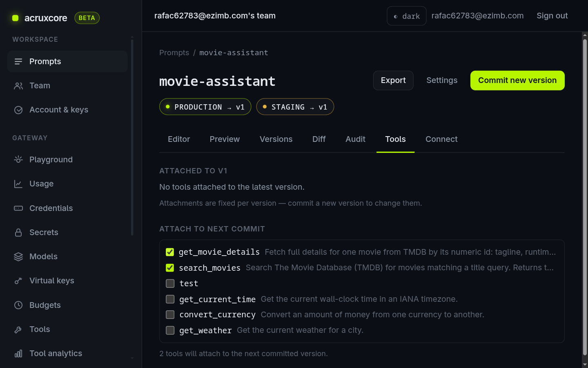Click the convert_currency tool name
This screenshot has width=588, height=368.
[218, 315]
